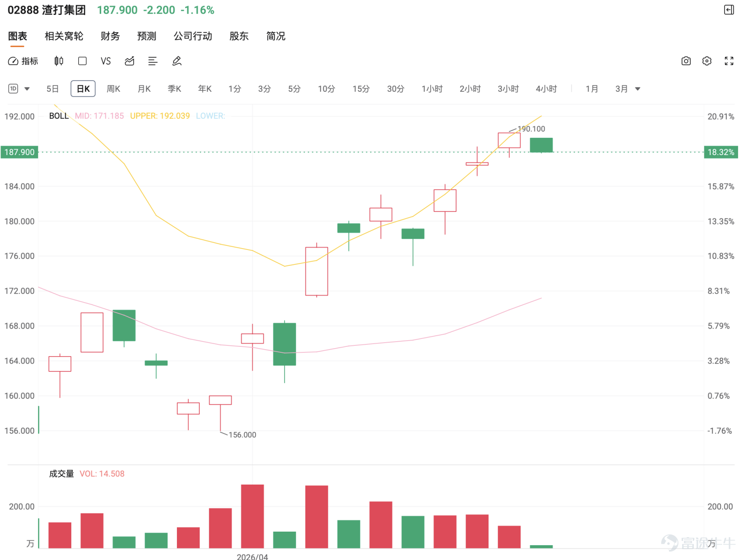745x560 pixels.
Task: Open the 相关窝轮 tab
Action: [64, 36]
